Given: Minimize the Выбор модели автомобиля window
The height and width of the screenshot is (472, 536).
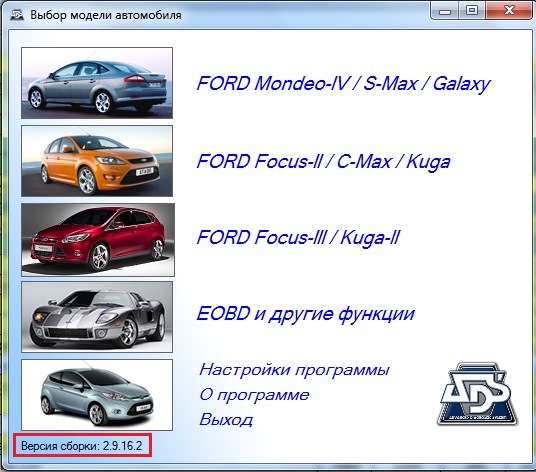Looking at the screenshot, I should (445, 11).
